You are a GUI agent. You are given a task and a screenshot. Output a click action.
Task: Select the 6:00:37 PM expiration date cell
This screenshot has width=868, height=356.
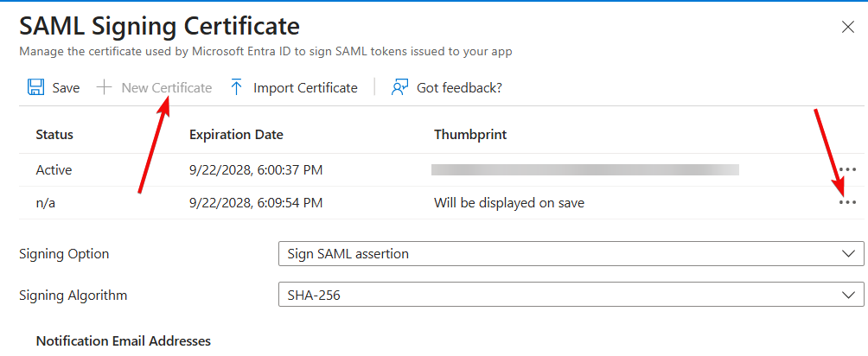(256, 170)
